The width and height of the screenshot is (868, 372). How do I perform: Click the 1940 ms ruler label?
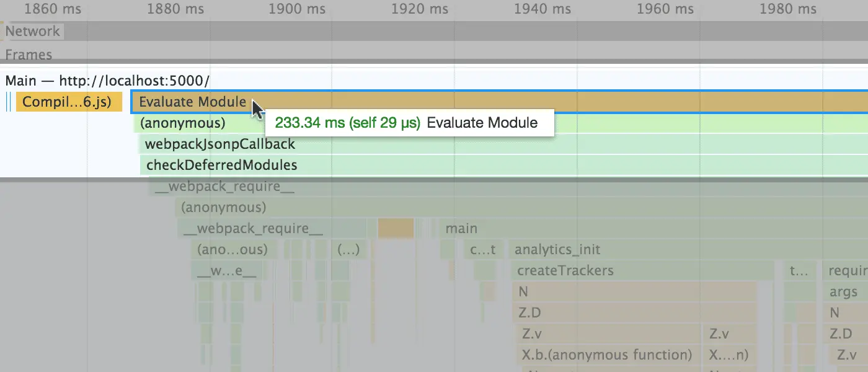tap(542, 9)
